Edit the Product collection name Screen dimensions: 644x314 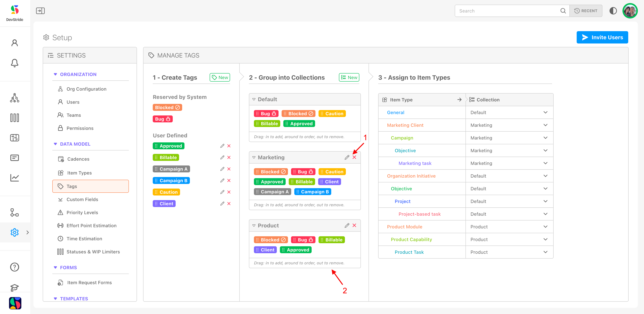click(x=347, y=225)
